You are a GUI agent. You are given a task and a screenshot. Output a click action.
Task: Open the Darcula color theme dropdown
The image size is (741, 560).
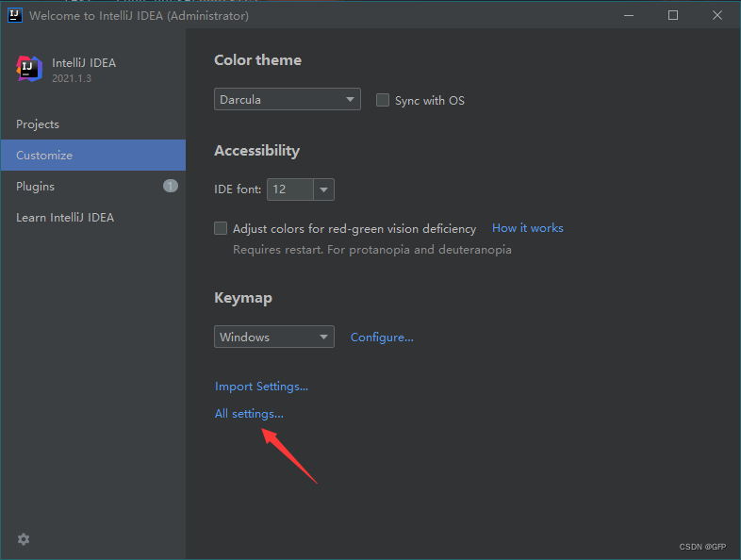coord(288,99)
